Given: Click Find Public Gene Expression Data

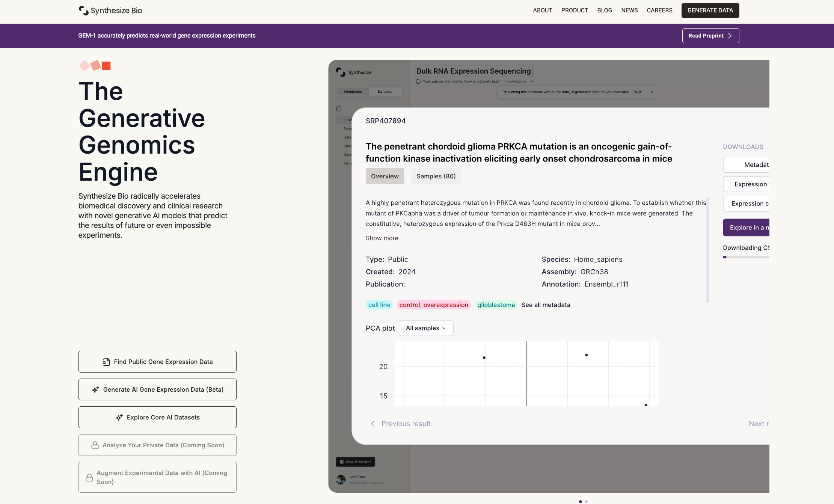Looking at the screenshot, I should [157, 362].
